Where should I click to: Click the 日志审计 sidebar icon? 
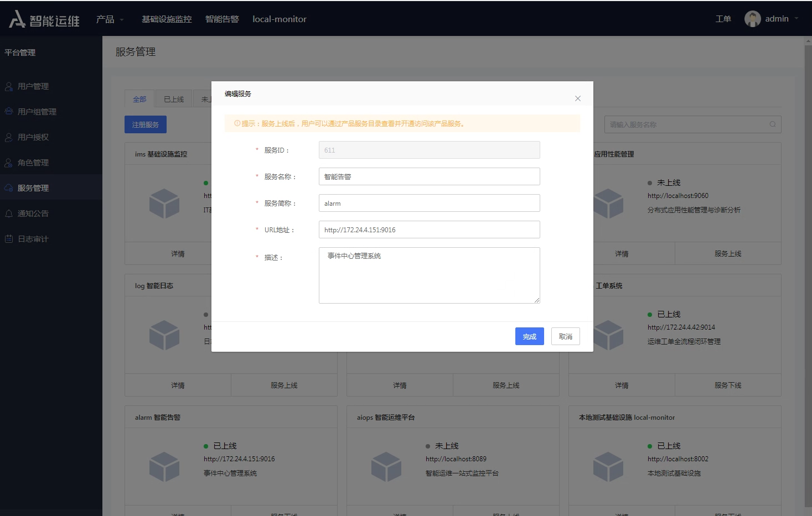9,239
